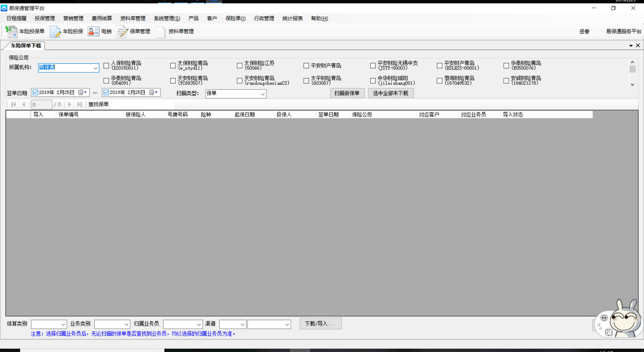644x352 pixels.
Task: Open the 费用结算 menu
Action: click(x=102, y=18)
